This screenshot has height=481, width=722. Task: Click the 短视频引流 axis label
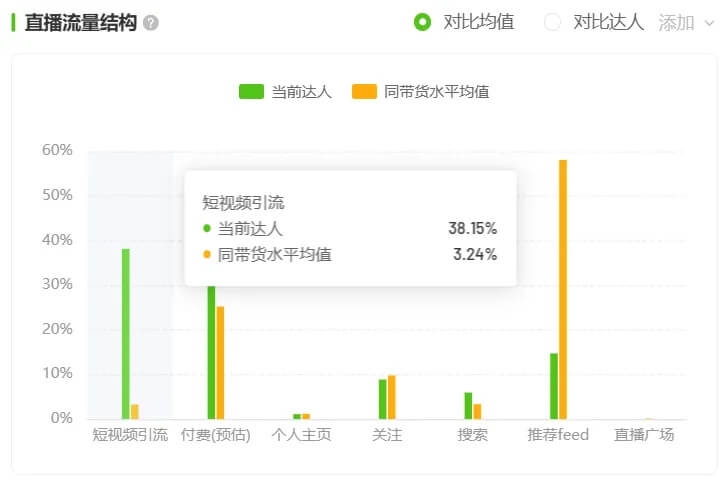pyautogui.click(x=130, y=435)
